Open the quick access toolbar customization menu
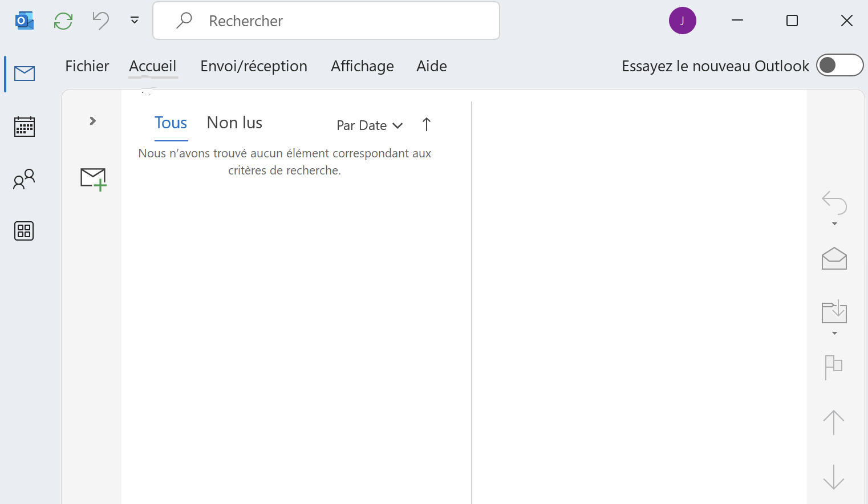The height and width of the screenshot is (504, 868). [x=134, y=21]
